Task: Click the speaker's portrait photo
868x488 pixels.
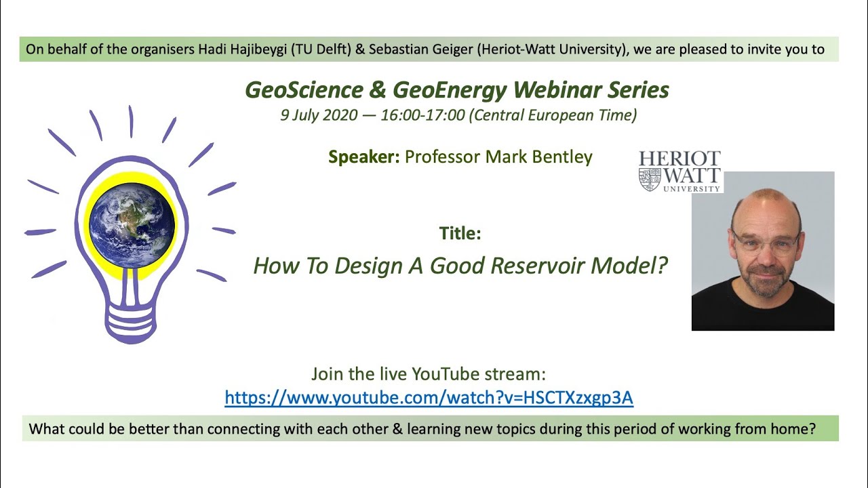Action: tap(763, 251)
